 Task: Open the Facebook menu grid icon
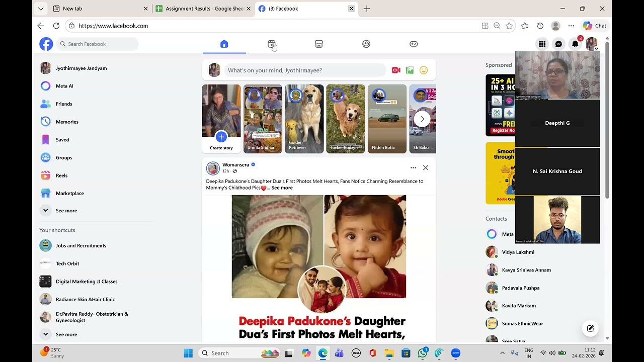[542, 44]
